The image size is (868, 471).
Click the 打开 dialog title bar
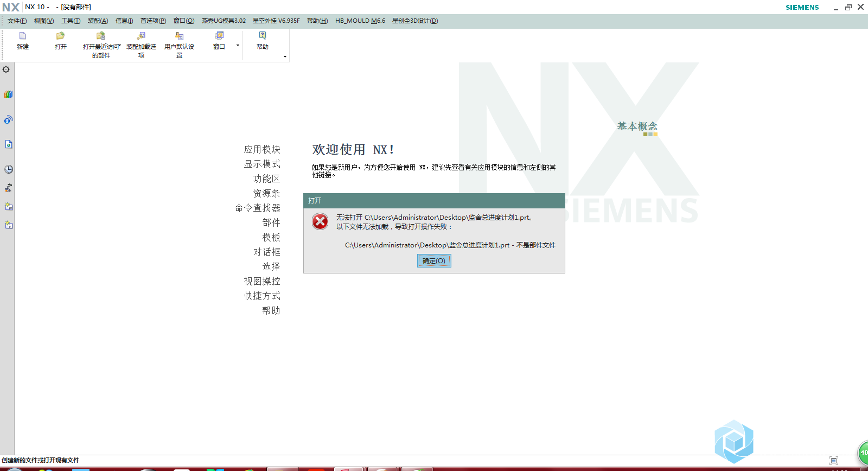click(434, 201)
